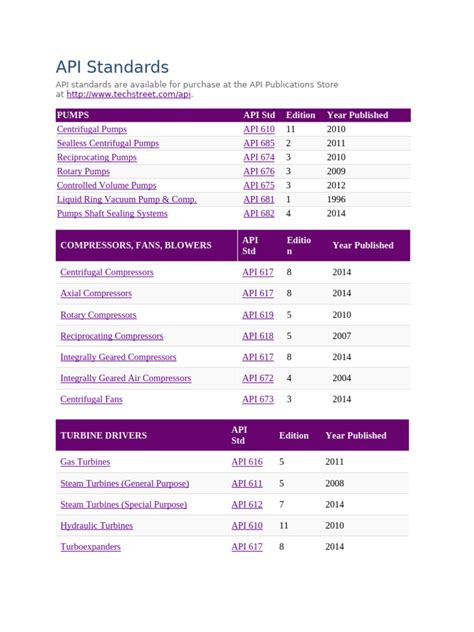The image size is (474, 632).
Task: Open Reciprocating Pumps link
Action: click(x=97, y=157)
